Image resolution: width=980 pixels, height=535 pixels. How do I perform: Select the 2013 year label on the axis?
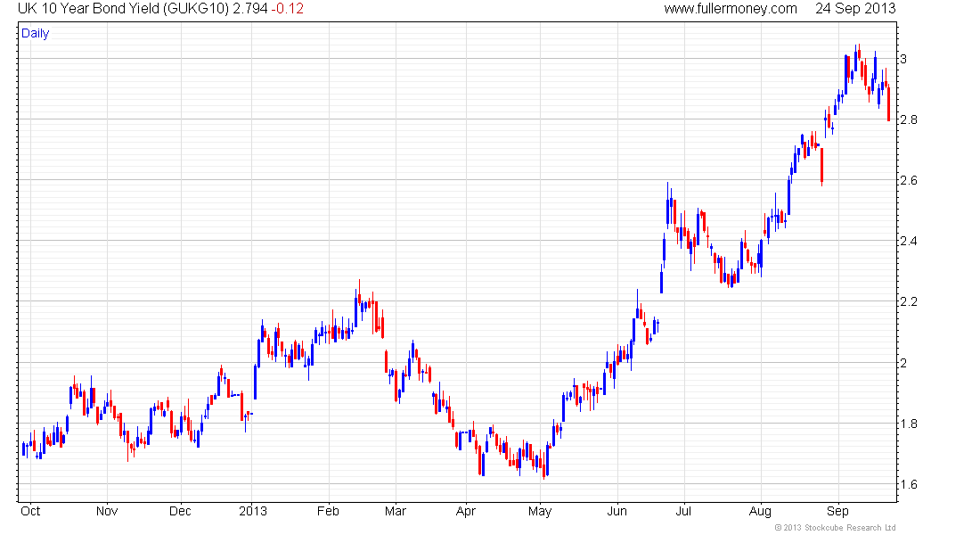[252, 511]
